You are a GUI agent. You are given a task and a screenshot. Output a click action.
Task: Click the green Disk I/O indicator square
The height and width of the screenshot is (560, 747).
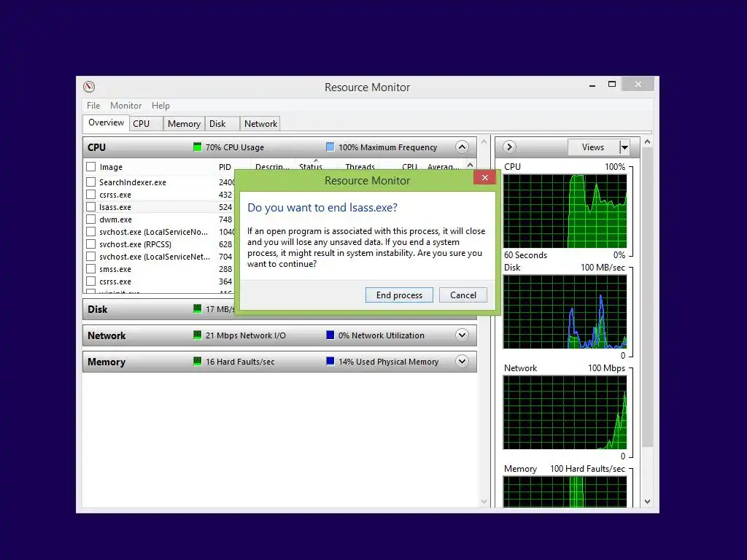(197, 308)
